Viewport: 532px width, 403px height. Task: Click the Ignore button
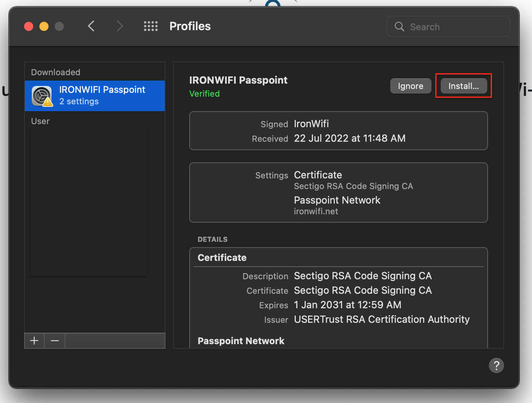tap(410, 86)
